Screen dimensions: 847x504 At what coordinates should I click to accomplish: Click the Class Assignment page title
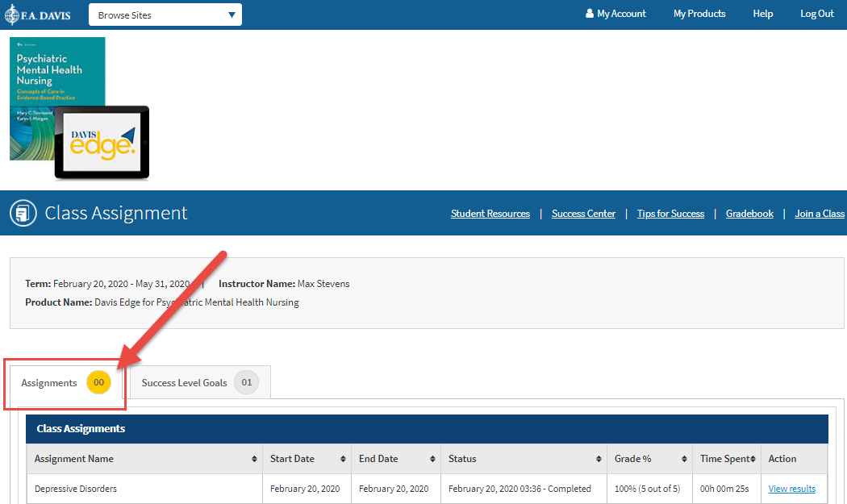[x=115, y=213]
